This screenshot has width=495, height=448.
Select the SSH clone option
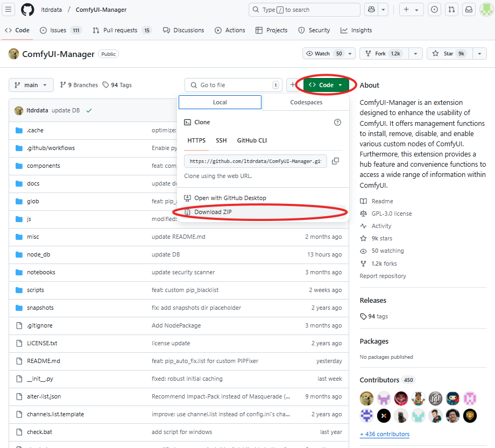pos(221,140)
